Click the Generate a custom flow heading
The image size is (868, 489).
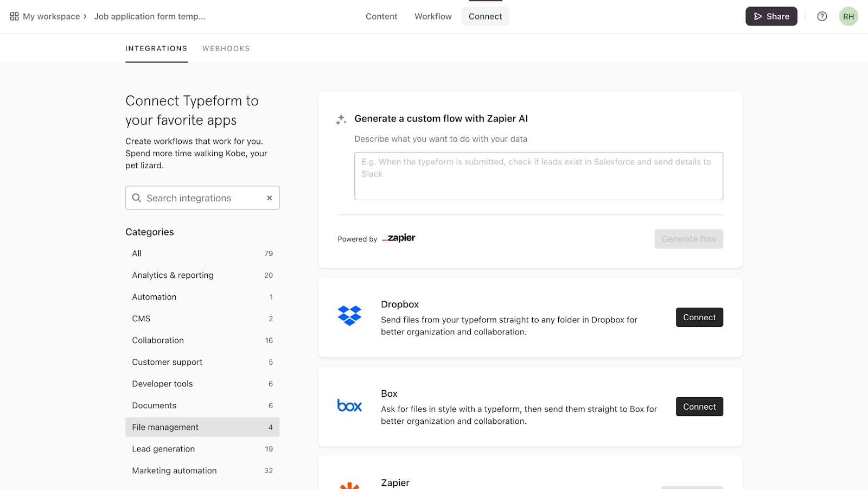441,118
